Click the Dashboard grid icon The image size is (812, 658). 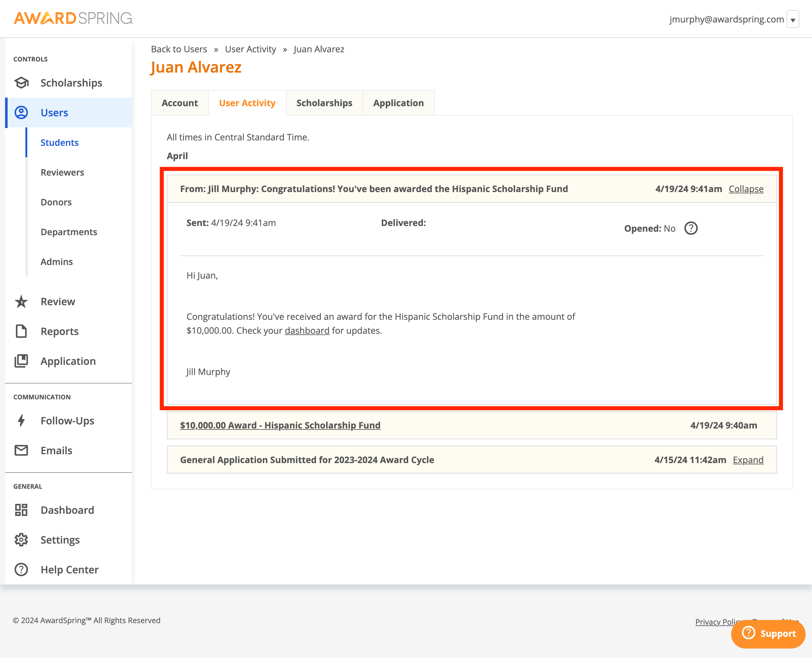click(x=21, y=510)
